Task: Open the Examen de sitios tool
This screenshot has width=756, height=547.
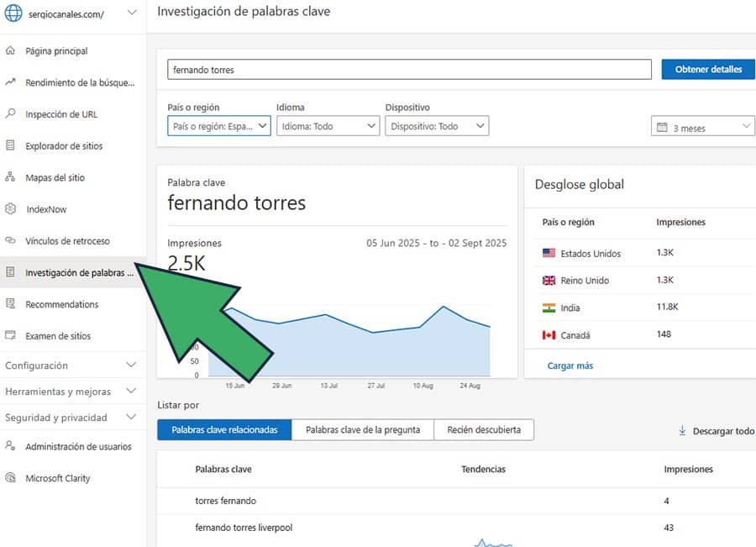Action: click(60, 335)
